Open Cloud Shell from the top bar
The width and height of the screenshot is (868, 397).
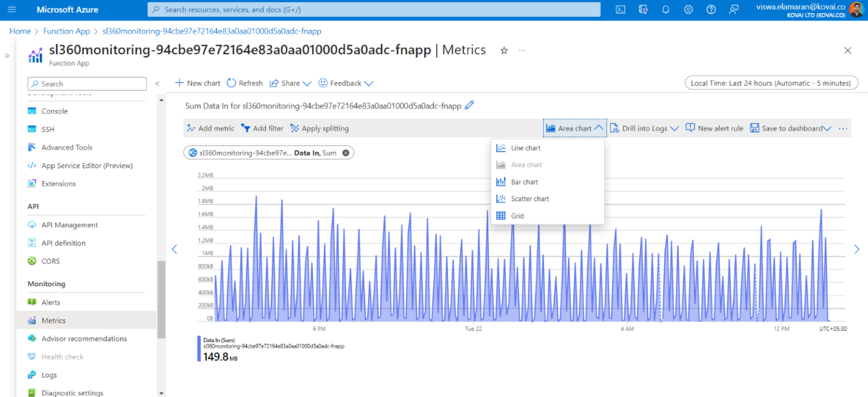620,9
